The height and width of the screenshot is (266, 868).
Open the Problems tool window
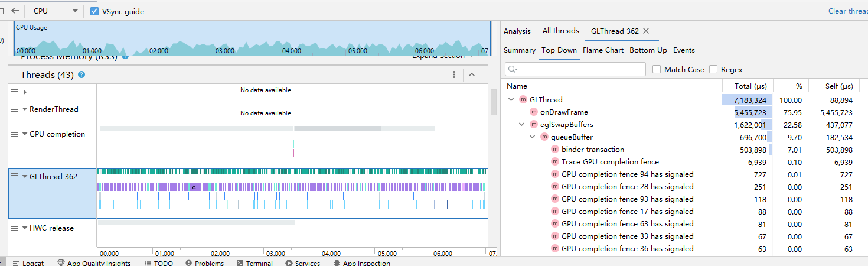205,263
